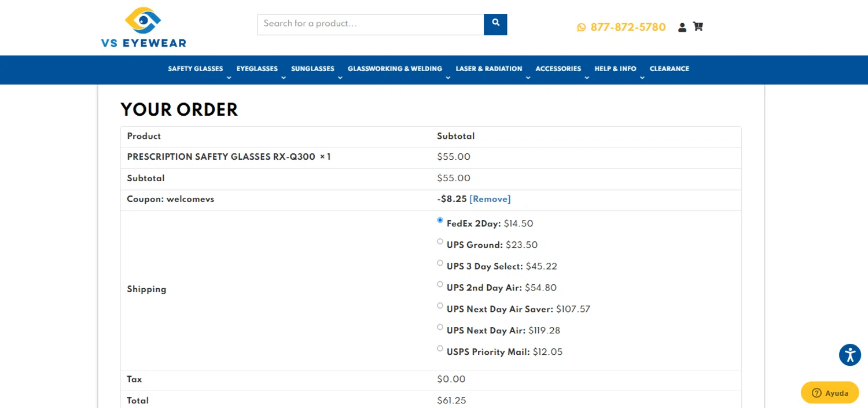Click the WhatsApp phone icon
The height and width of the screenshot is (408, 868).
[582, 27]
